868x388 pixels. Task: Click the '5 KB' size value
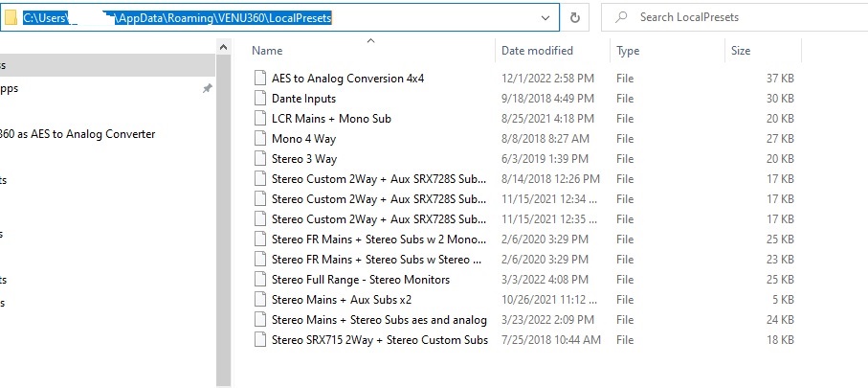[x=783, y=300]
